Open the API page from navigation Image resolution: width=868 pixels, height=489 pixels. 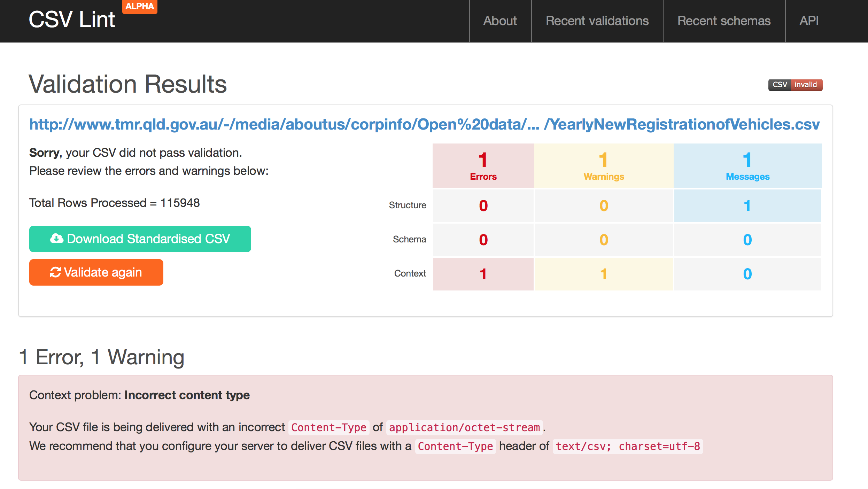pyautogui.click(x=809, y=21)
